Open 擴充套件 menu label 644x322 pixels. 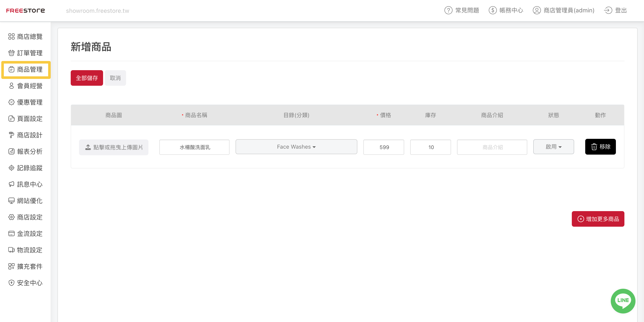coord(30,266)
